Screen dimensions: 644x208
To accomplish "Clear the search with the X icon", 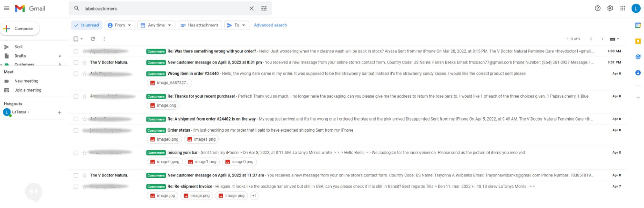I will tap(252, 9).
